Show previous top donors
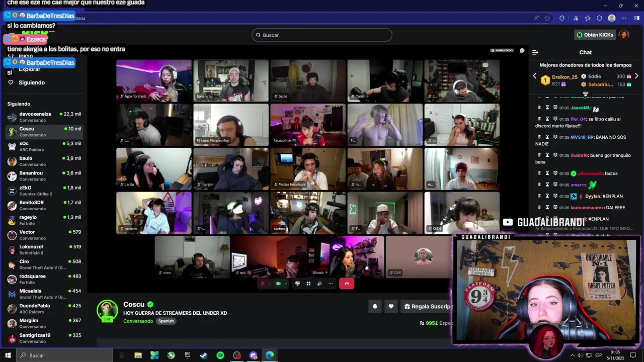Viewport: 644px width, 362px height. [535, 76]
